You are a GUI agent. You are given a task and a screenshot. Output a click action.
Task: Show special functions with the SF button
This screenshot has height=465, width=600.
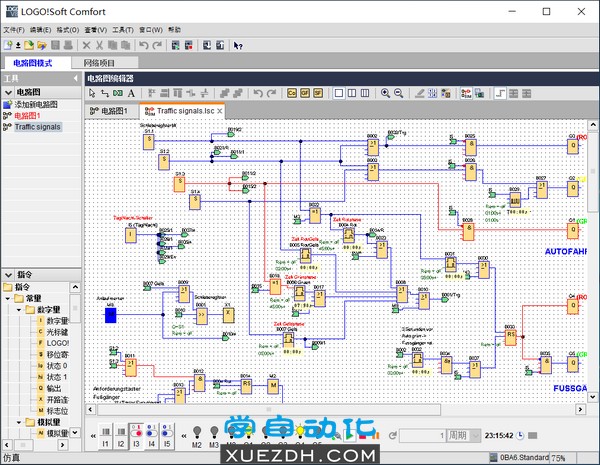318,93
